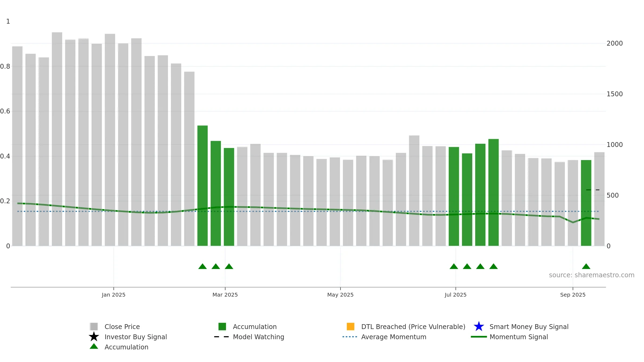Toggle the Close Price legend label

click(x=122, y=327)
